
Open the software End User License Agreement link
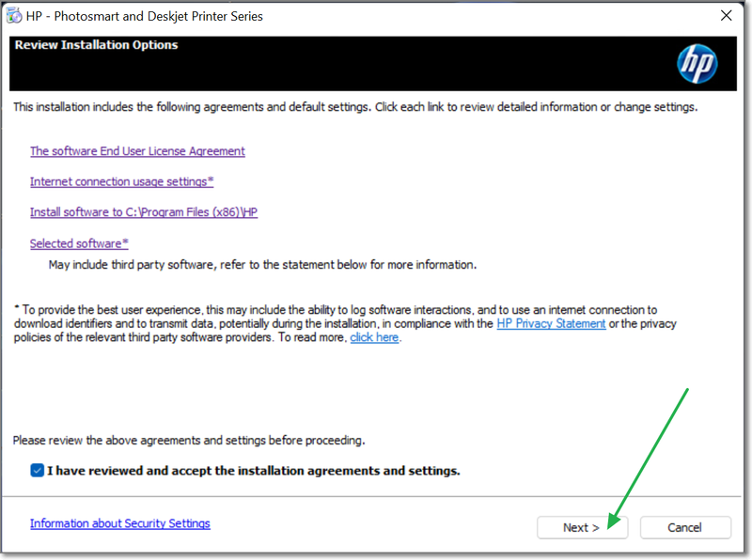coord(137,151)
